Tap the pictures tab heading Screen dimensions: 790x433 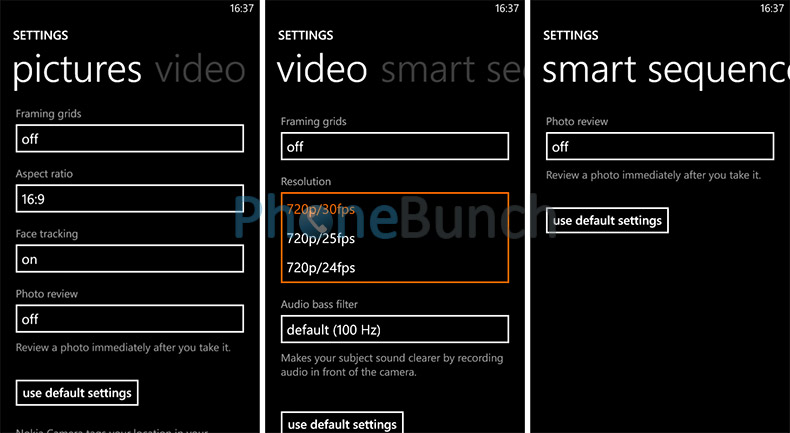coord(77,70)
